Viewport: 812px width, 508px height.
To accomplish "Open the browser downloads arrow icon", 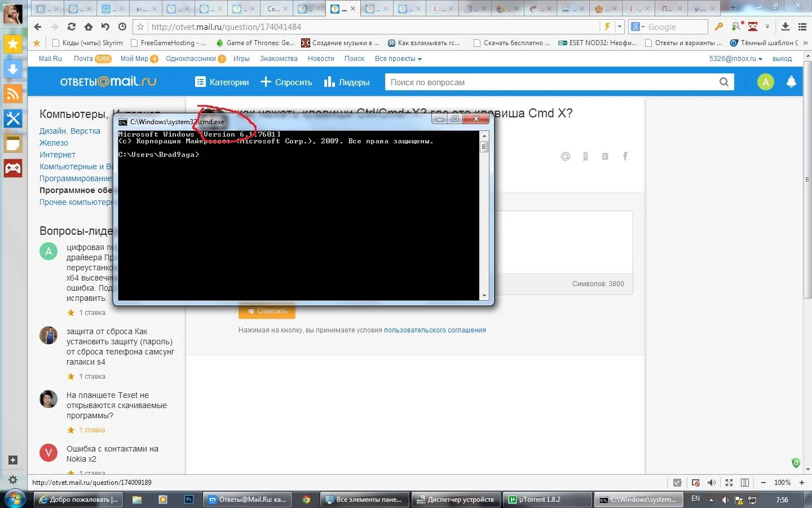I will pos(785,27).
